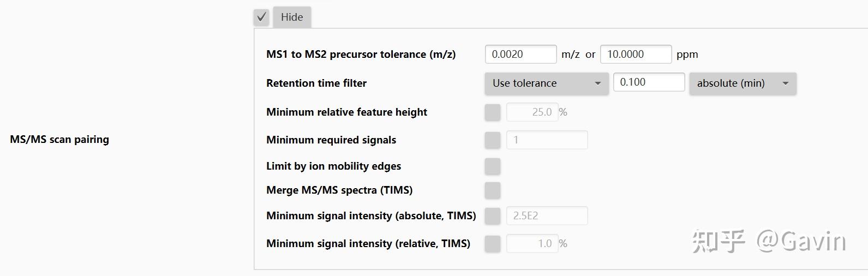Uncheck the MS/MS scan pairing checkbox
The height and width of the screenshot is (276, 868).
(x=261, y=17)
